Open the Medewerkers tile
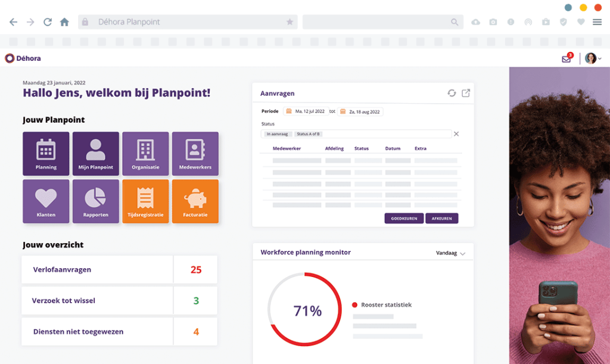610x364 pixels. tap(195, 154)
